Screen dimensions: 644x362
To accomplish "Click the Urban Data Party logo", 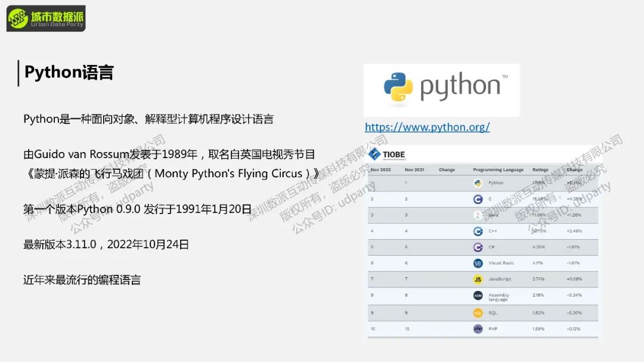I will pos(46,18).
